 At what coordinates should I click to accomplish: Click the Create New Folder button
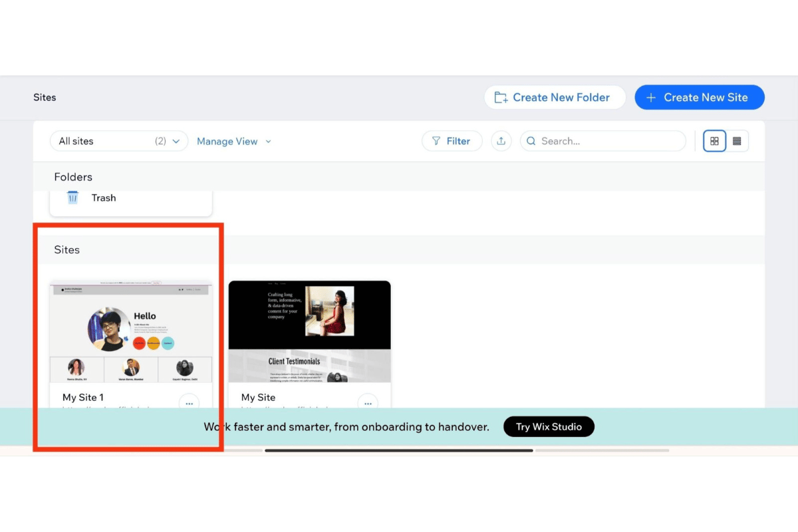pyautogui.click(x=555, y=97)
